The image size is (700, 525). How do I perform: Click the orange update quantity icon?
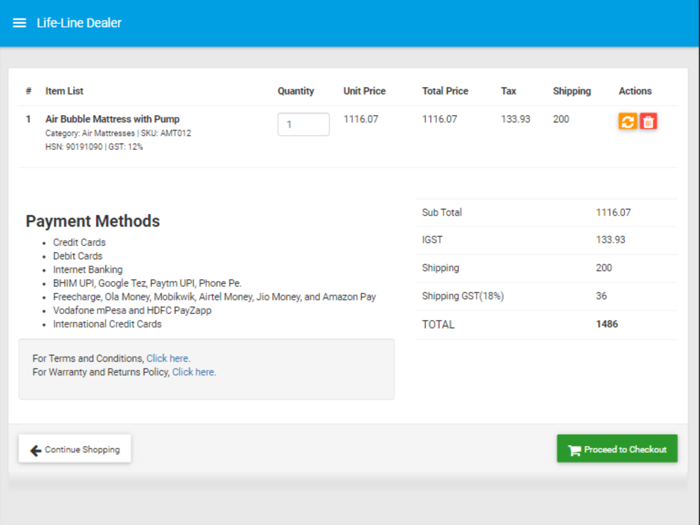coord(627,121)
